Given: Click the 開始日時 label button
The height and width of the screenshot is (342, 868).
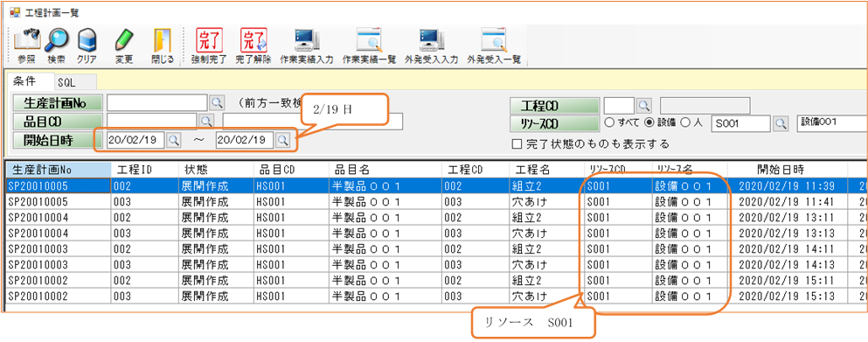Looking at the screenshot, I should pos(58,140).
